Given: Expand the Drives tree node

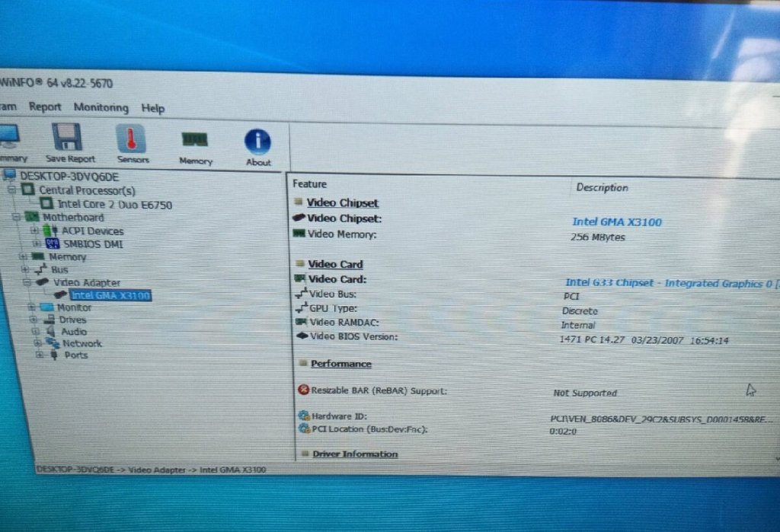Looking at the screenshot, I should click(x=34, y=319).
